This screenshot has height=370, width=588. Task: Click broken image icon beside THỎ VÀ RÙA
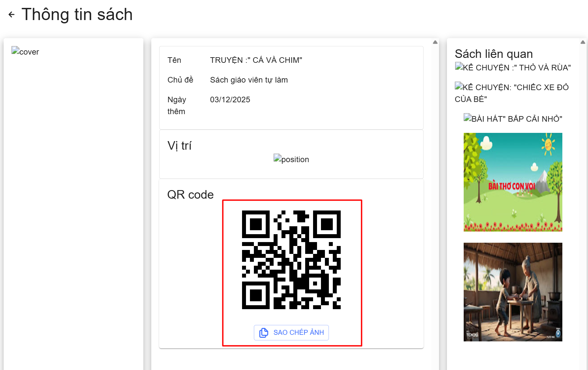click(459, 66)
